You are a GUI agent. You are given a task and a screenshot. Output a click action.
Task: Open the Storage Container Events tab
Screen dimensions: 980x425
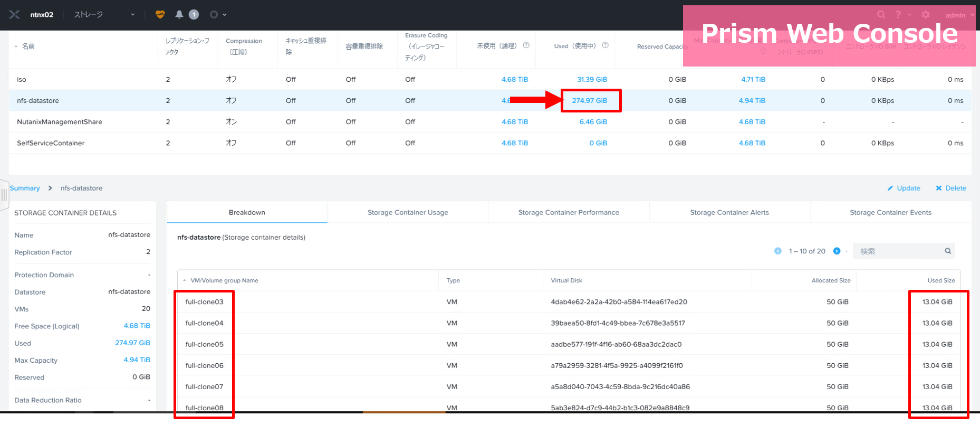pyautogui.click(x=890, y=213)
